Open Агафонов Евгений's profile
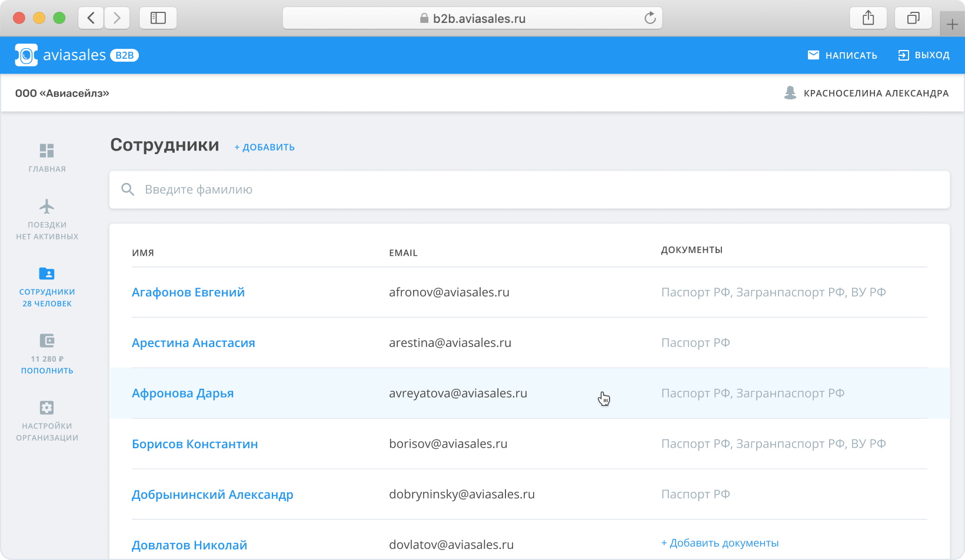The height and width of the screenshot is (560, 965). tap(188, 292)
